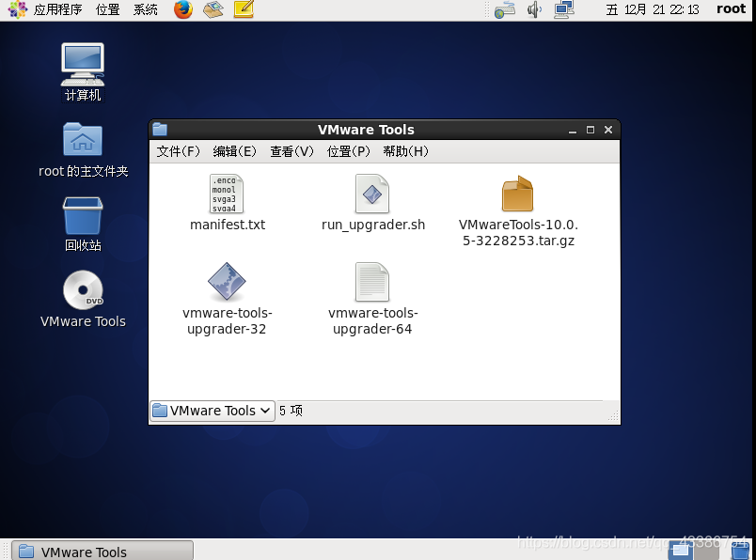Expand the VMware Tools location dropdown
756x560 pixels.
[x=213, y=411]
